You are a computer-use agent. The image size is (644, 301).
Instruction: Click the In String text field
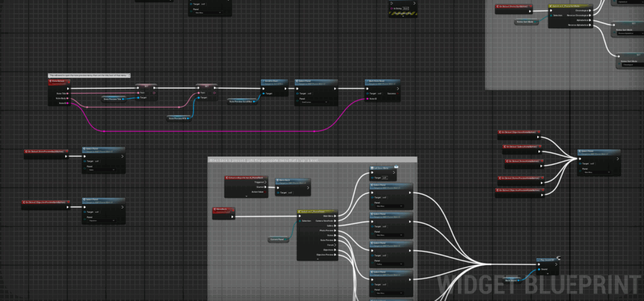(406, 8)
